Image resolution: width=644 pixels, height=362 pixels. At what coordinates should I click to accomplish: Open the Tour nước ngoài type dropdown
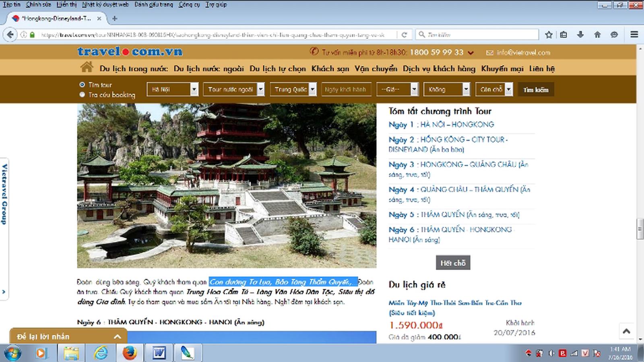click(x=233, y=89)
